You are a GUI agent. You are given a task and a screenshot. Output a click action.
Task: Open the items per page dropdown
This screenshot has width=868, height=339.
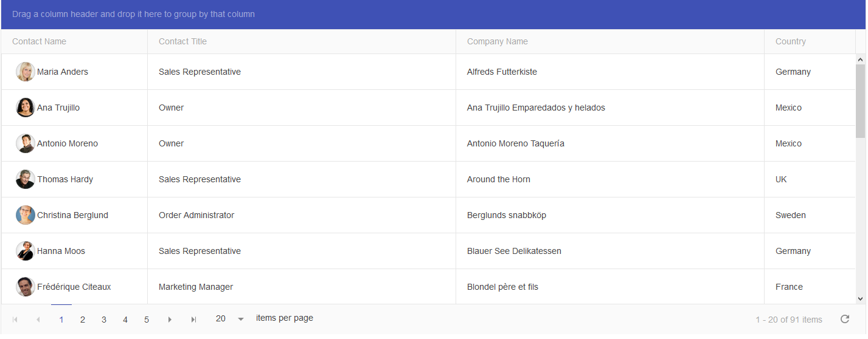click(x=240, y=319)
